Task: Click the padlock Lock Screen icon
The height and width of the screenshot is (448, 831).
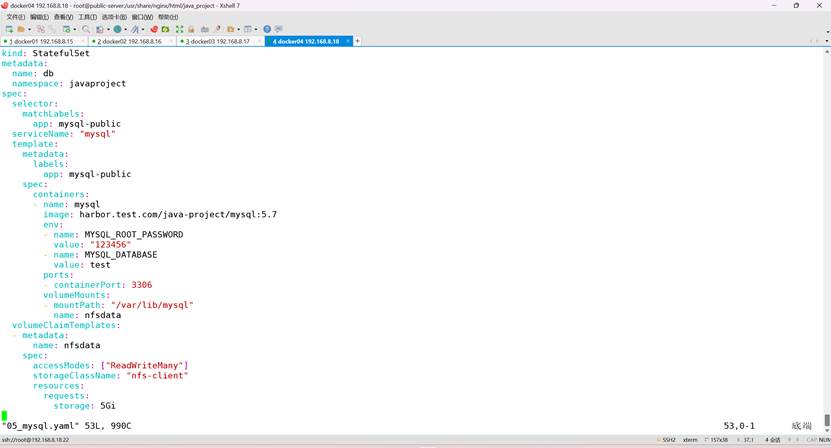Action: click(191, 29)
